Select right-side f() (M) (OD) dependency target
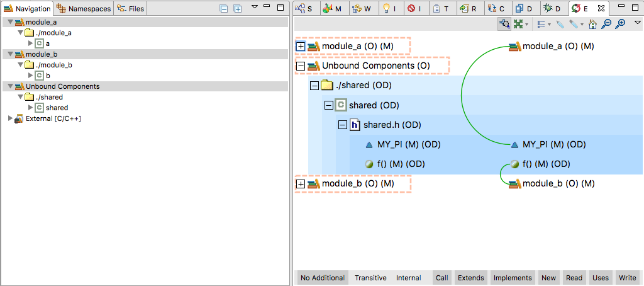644x286 pixels. (540, 164)
